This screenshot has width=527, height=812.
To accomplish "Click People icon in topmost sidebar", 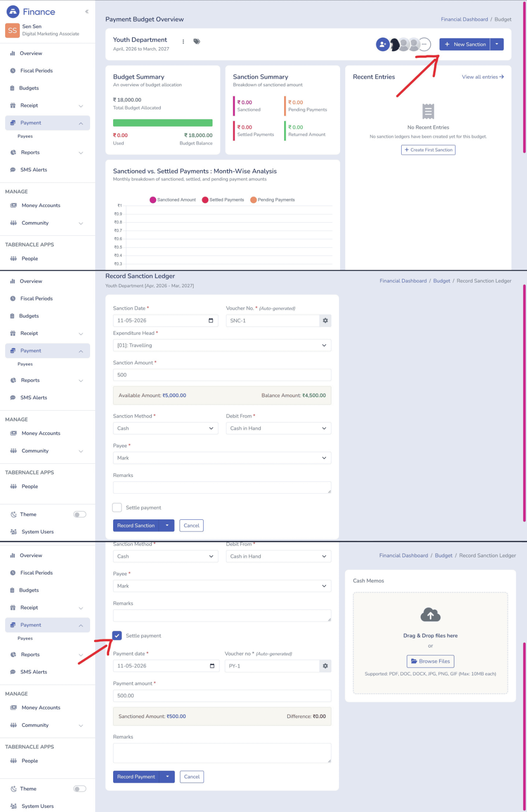I will pyautogui.click(x=13, y=259).
